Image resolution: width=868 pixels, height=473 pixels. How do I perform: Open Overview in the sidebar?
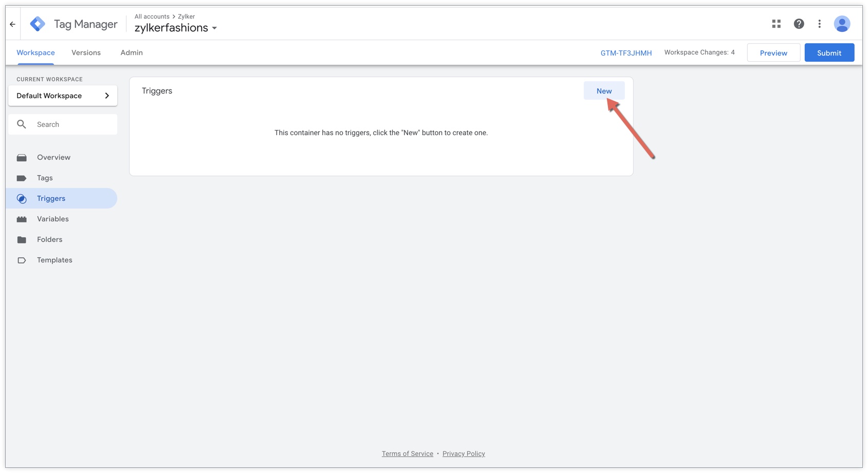(62, 157)
